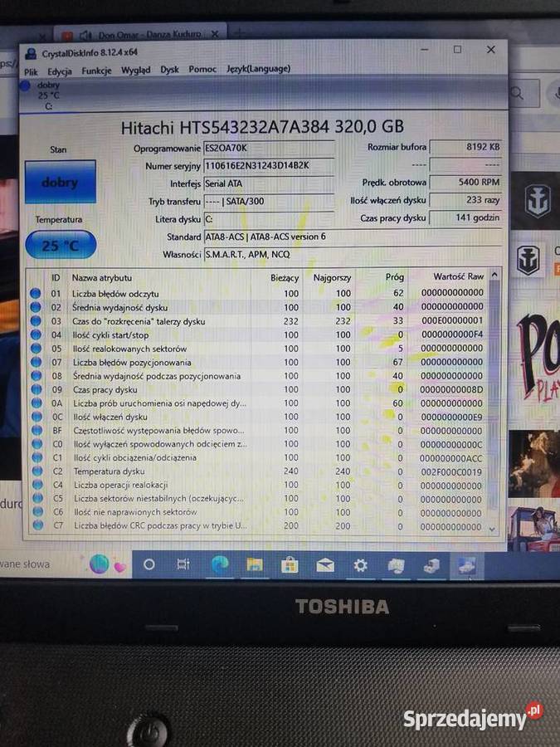Click status dot for attribute C0 row
The image size is (560, 747).
point(37,443)
